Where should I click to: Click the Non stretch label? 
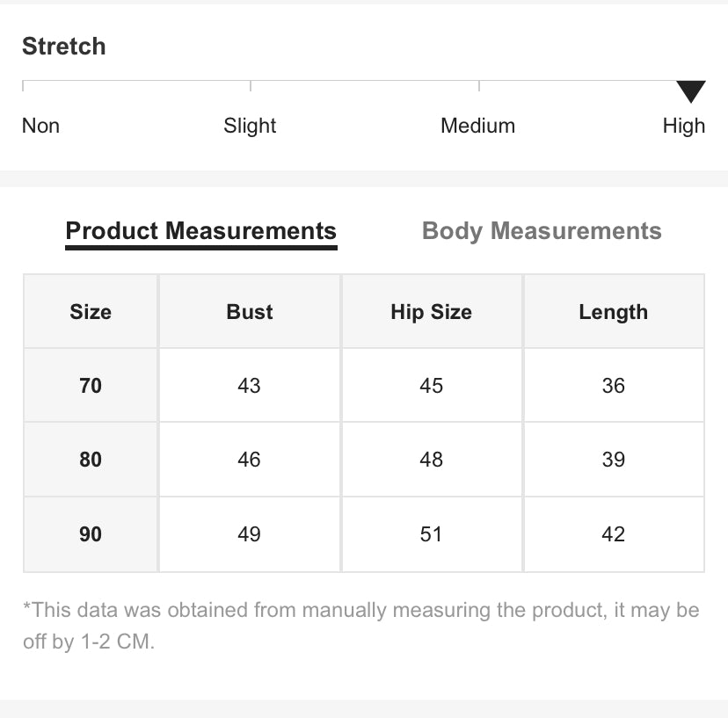pyautogui.click(x=40, y=126)
